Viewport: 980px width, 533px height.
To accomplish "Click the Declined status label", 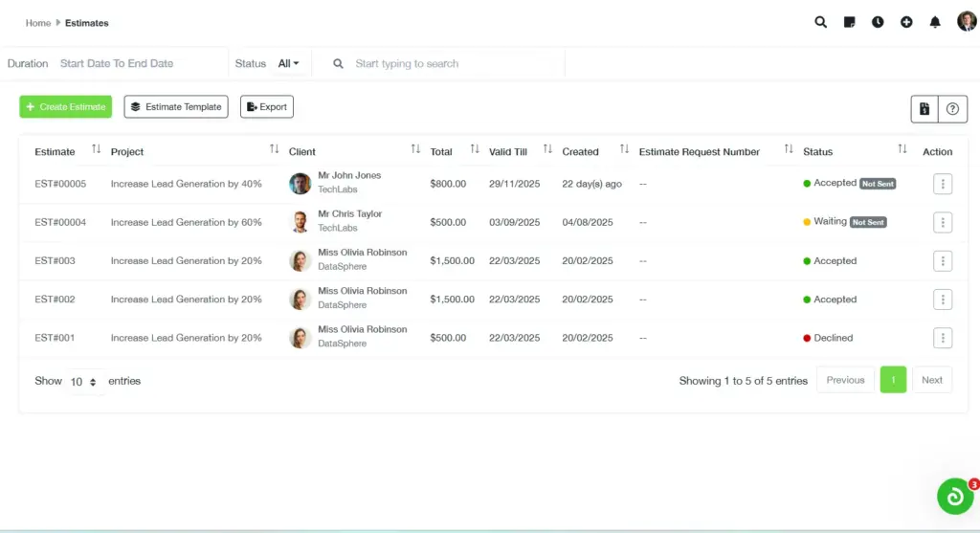I will [834, 338].
